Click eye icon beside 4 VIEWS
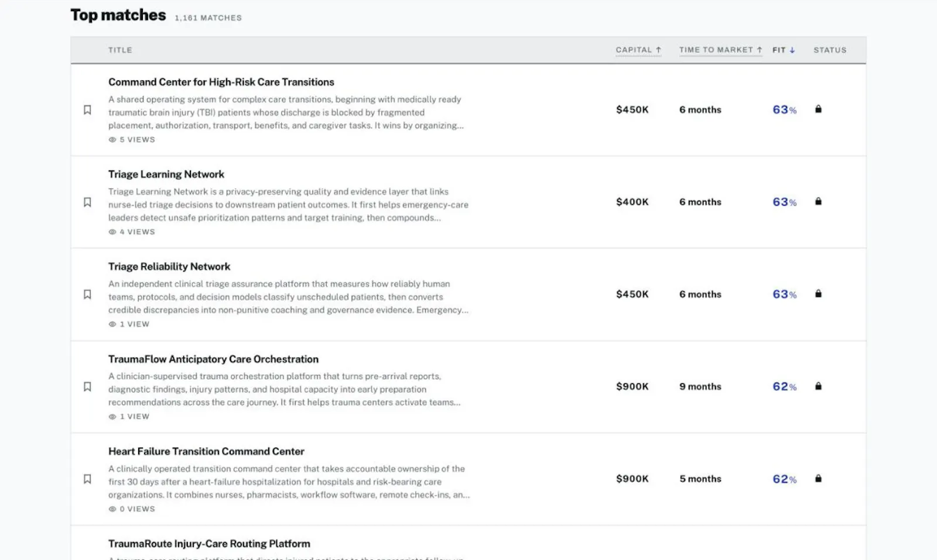This screenshot has width=937, height=560. coord(112,232)
